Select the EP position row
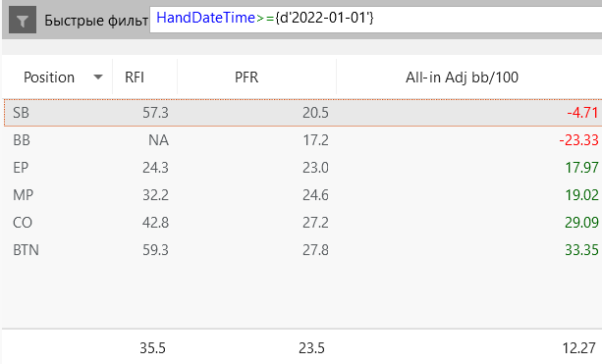 point(302,168)
